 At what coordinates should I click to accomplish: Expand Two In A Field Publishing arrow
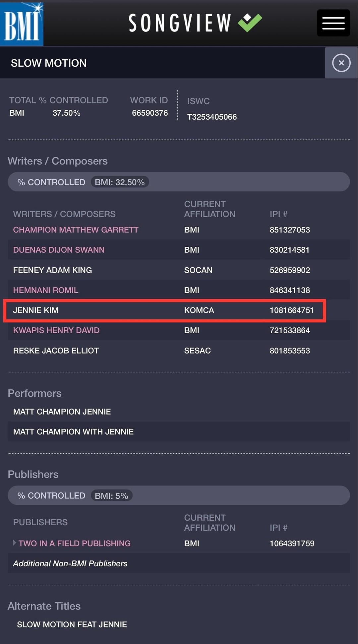[x=15, y=543]
